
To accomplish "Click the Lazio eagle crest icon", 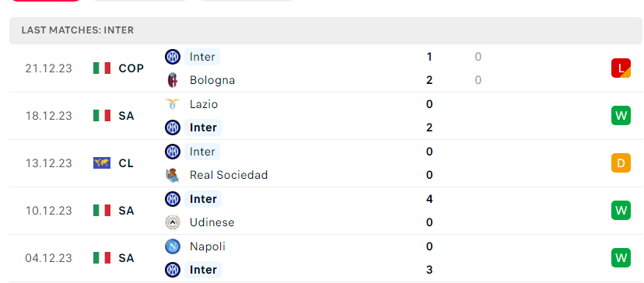I will [x=173, y=104].
